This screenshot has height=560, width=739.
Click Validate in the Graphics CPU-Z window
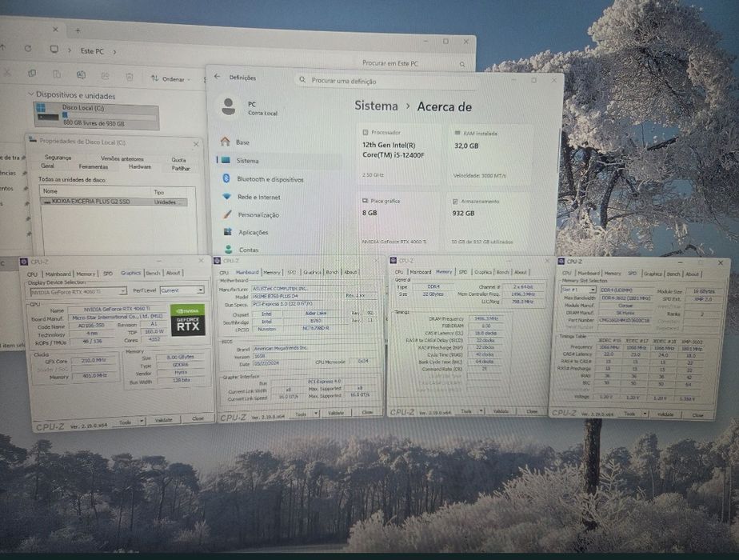pos(163,419)
